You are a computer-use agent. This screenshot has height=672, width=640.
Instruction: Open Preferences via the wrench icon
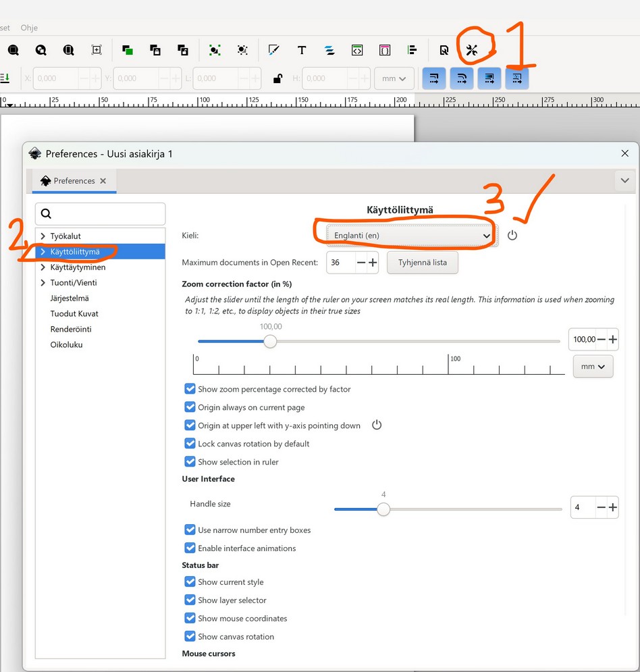coord(472,50)
